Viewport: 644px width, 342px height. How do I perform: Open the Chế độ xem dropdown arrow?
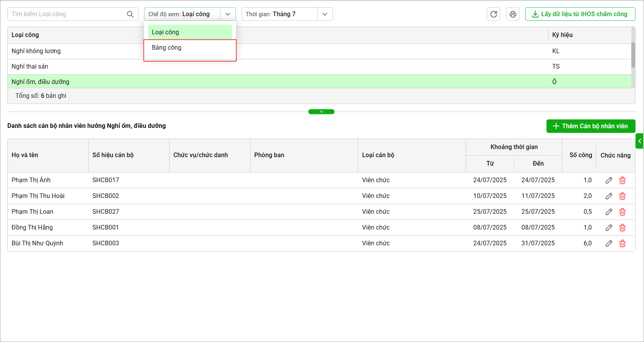coord(228,14)
